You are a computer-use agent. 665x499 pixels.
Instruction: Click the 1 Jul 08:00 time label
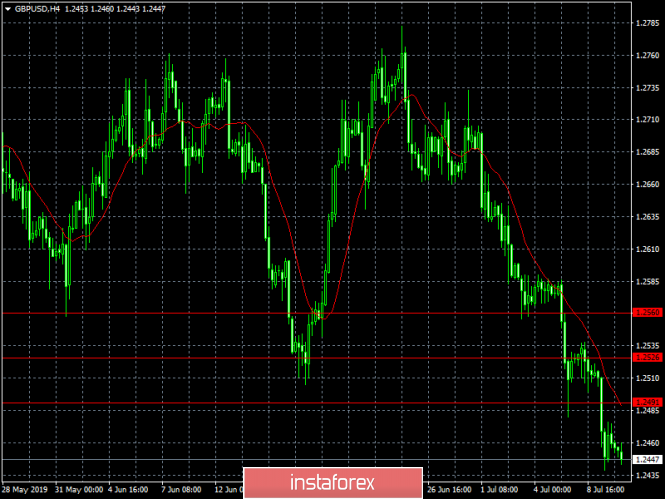point(499,490)
